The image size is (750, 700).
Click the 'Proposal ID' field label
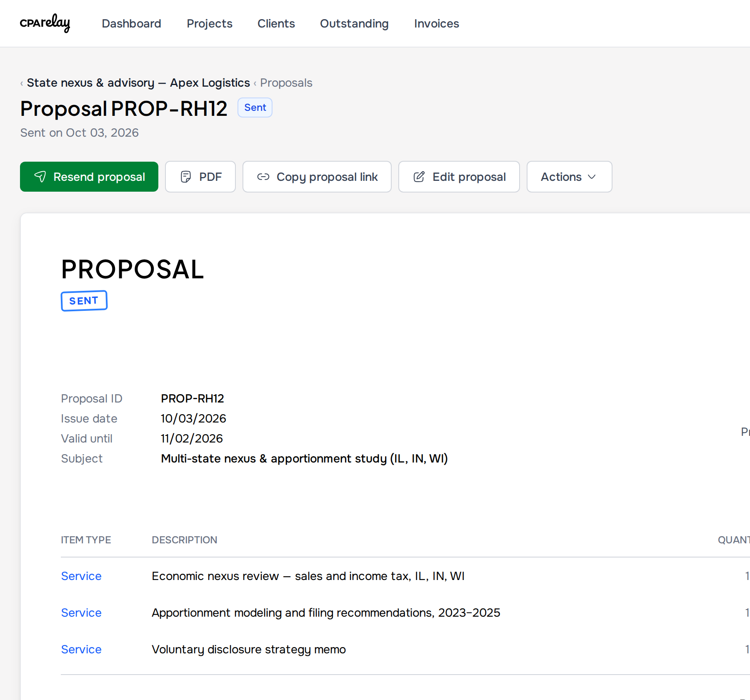coord(92,398)
